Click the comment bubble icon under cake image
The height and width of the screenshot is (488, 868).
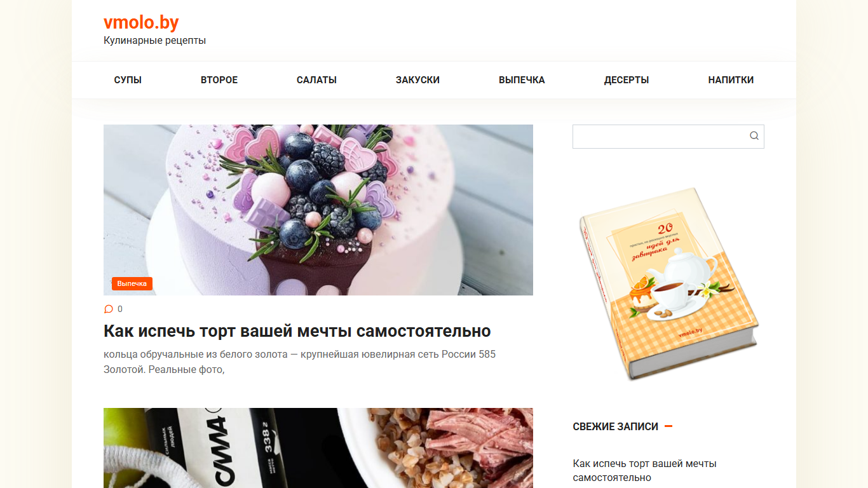109,309
